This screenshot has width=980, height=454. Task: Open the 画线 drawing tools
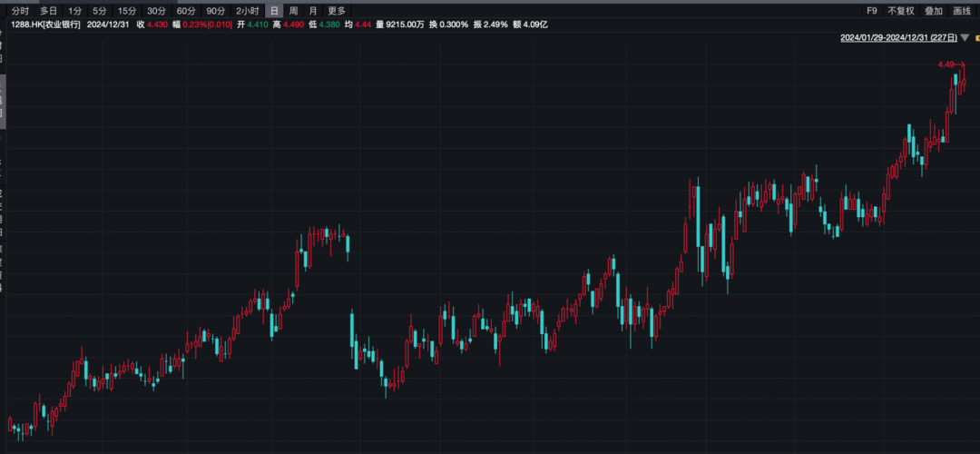(x=962, y=11)
